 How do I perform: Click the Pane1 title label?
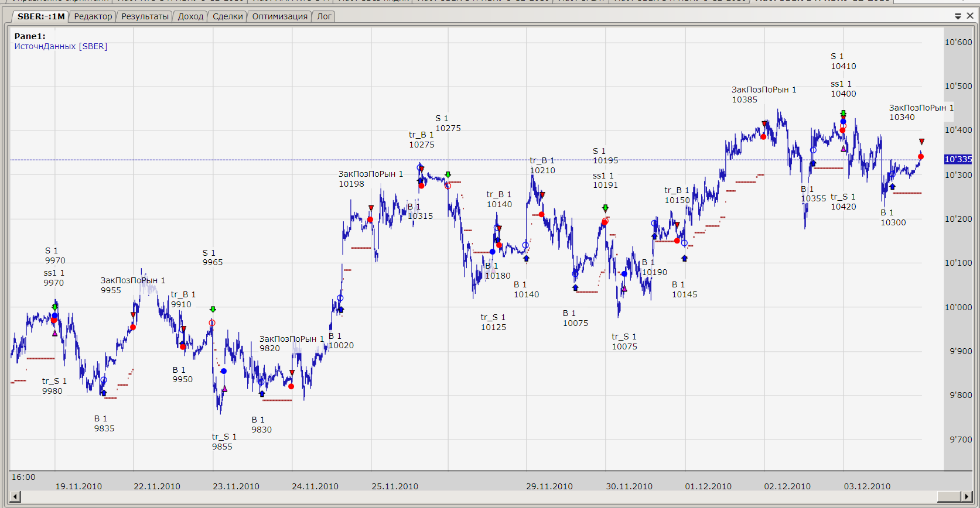point(30,36)
